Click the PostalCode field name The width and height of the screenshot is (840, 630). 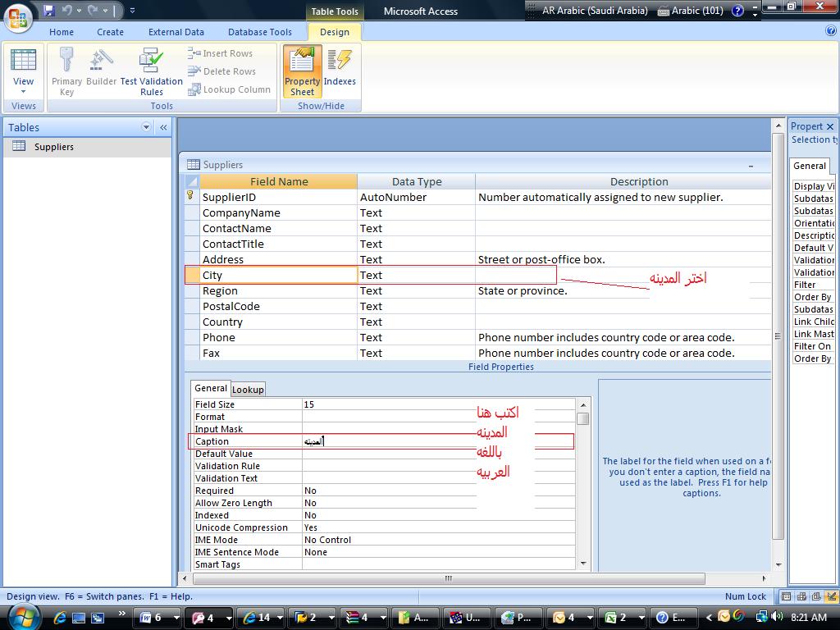point(279,307)
